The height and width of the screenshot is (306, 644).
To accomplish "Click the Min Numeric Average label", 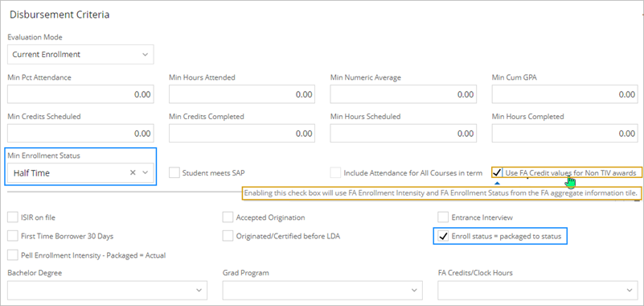I will 366,77.
